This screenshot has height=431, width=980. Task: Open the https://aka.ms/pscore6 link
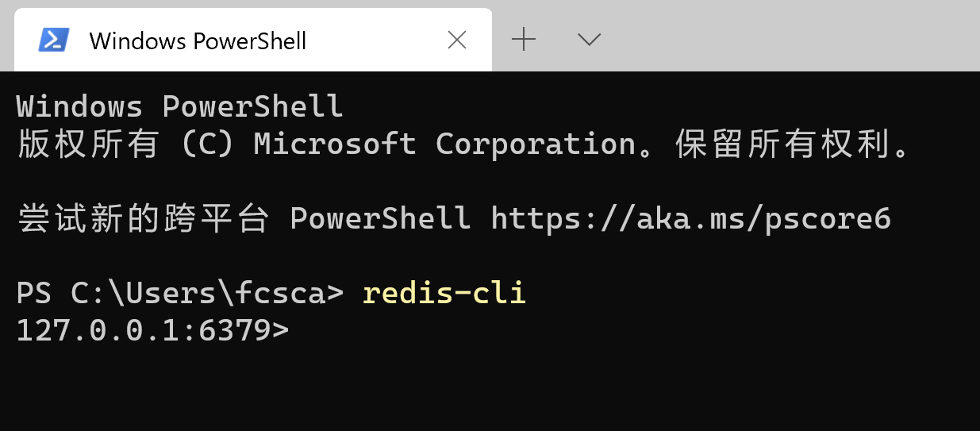click(x=690, y=218)
